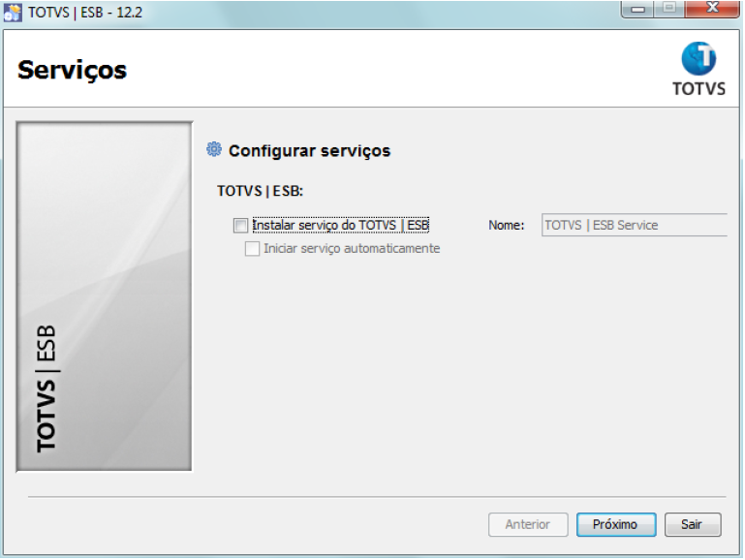Click the Nome: label
Screen dimensions: 745x560
coord(507,225)
